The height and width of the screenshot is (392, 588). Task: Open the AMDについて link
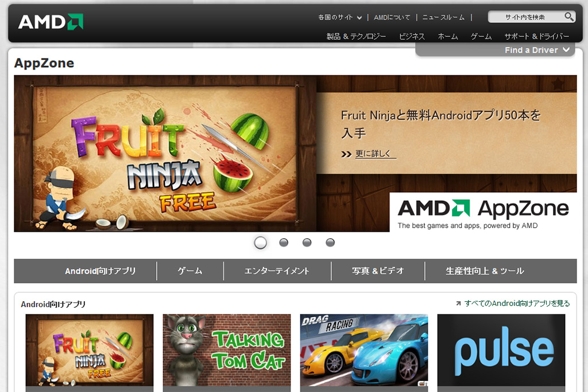pyautogui.click(x=392, y=17)
